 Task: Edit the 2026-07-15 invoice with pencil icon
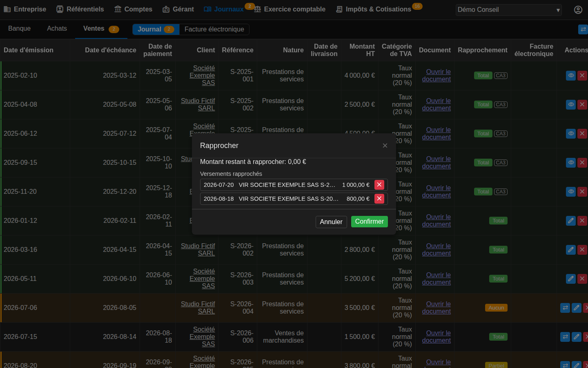click(576, 337)
